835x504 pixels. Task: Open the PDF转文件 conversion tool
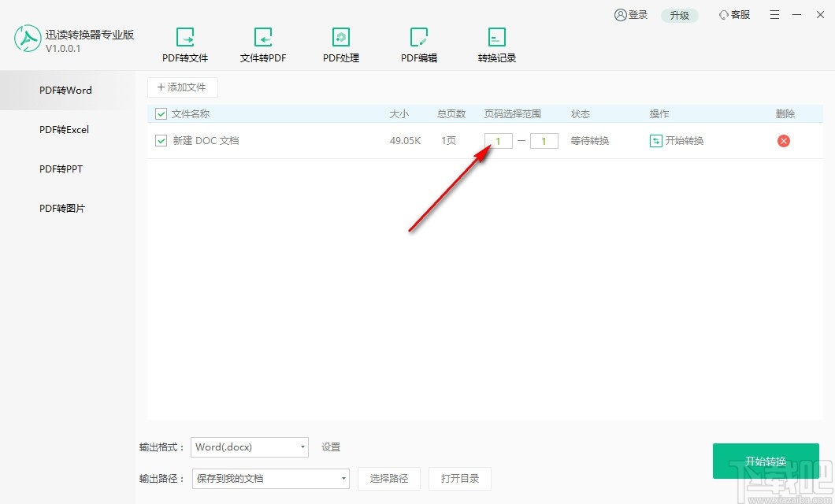click(x=185, y=43)
